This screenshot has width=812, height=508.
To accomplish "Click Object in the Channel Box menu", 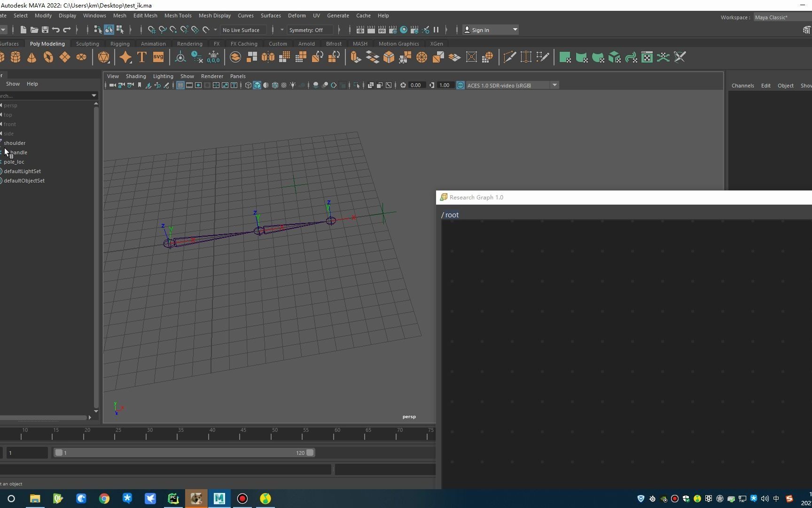I will point(785,86).
